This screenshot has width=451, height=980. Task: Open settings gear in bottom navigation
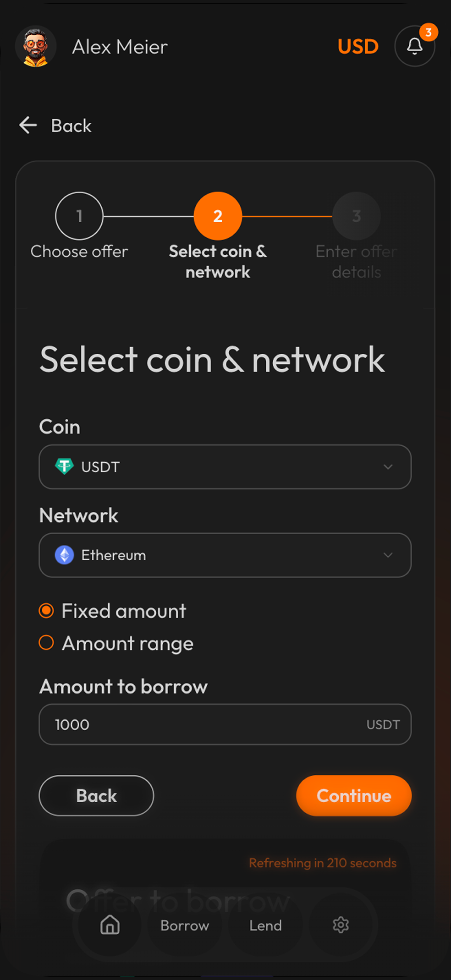click(341, 925)
